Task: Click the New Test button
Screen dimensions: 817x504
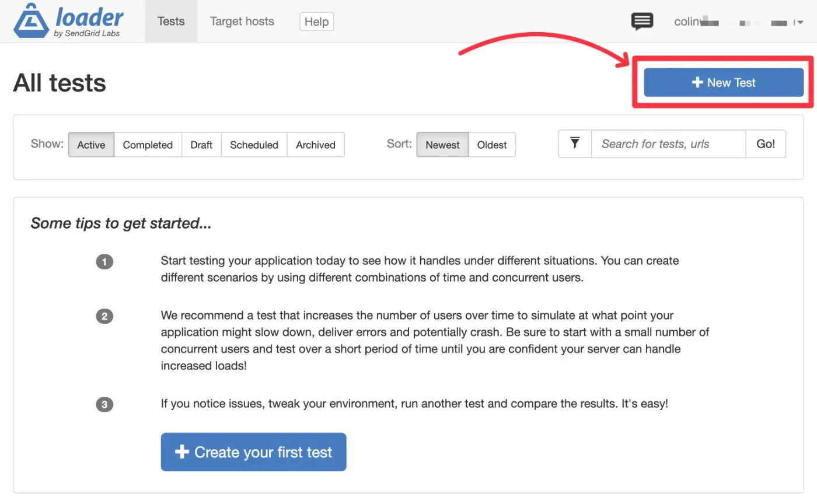Action: pyautogui.click(x=724, y=82)
